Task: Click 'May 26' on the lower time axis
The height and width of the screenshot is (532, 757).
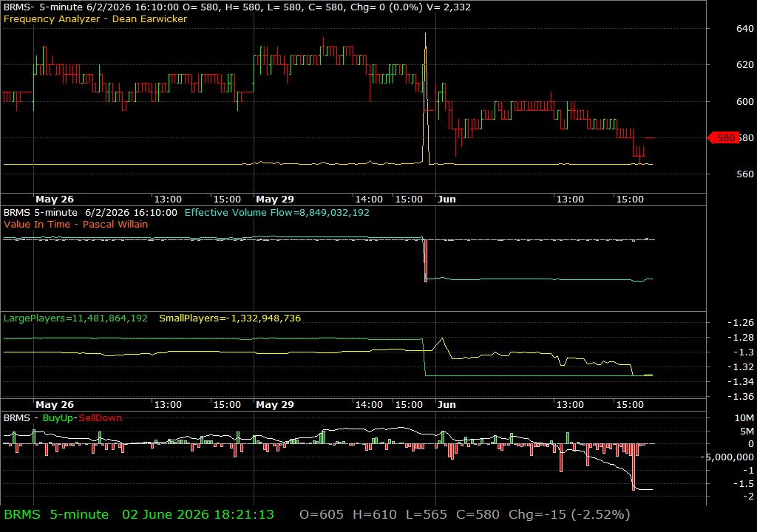Action: click(x=55, y=405)
